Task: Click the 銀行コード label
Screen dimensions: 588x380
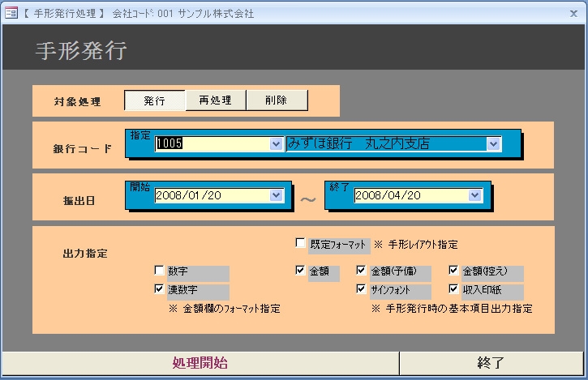Action: click(83, 149)
